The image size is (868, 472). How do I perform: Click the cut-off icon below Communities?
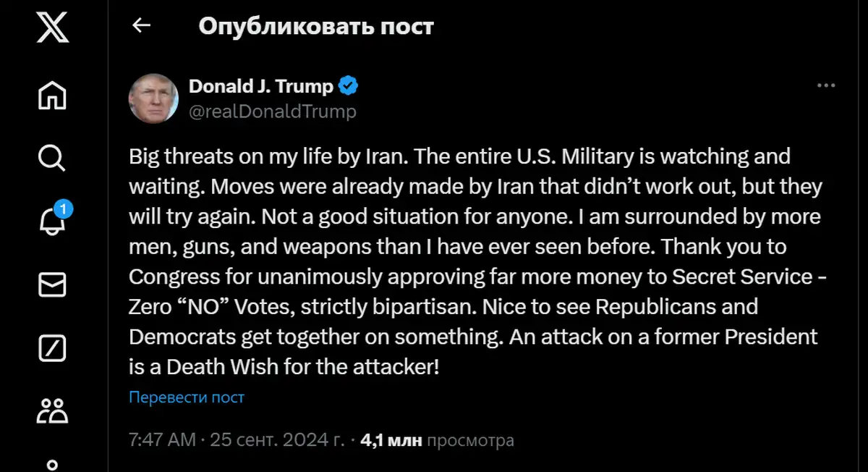pos(52,463)
